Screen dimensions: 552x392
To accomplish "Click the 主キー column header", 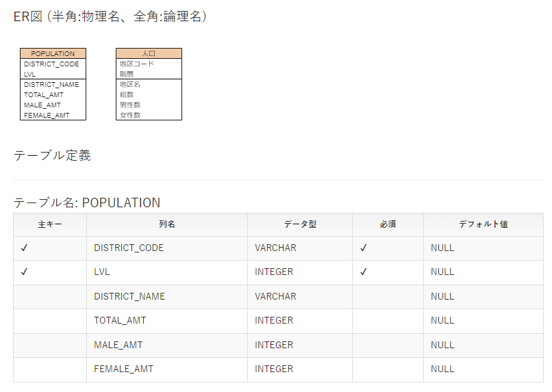I will coord(50,224).
